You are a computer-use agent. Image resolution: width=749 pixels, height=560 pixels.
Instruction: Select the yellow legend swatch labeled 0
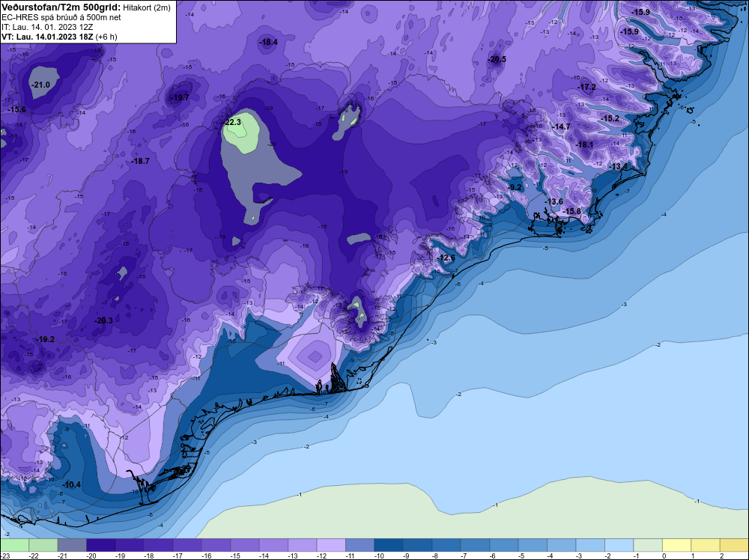pyautogui.click(x=677, y=545)
